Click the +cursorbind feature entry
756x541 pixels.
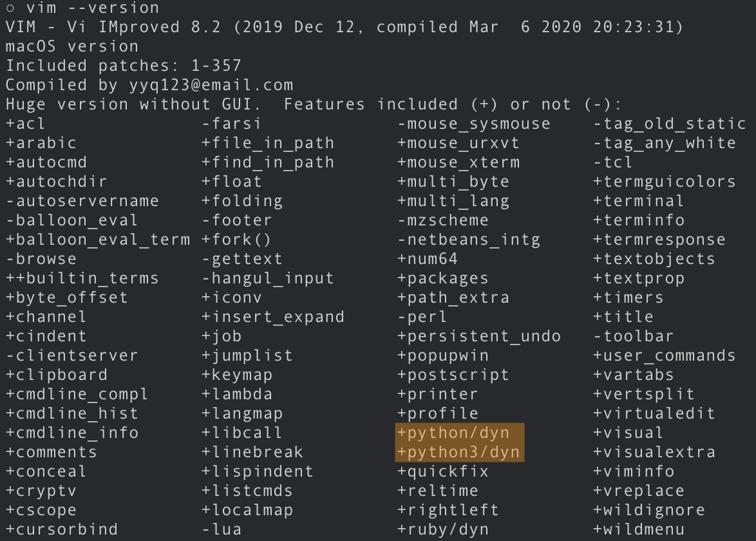[x=62, y=529]
